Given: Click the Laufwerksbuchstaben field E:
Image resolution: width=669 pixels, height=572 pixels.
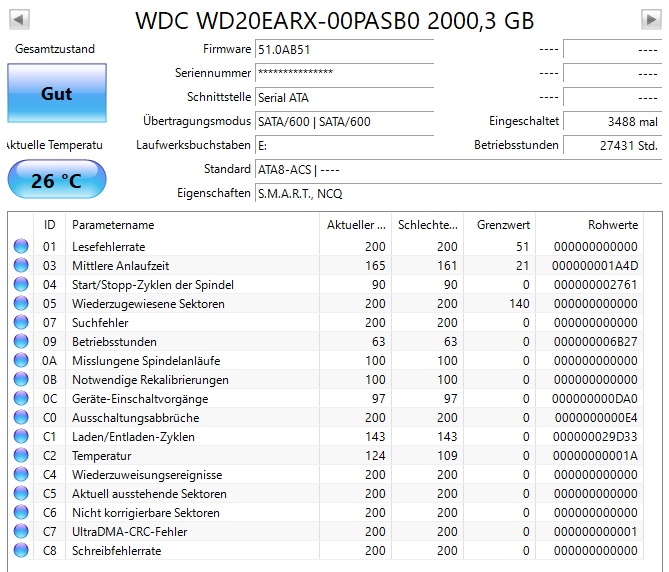Looking at the screenshot, I should [344, 145].
